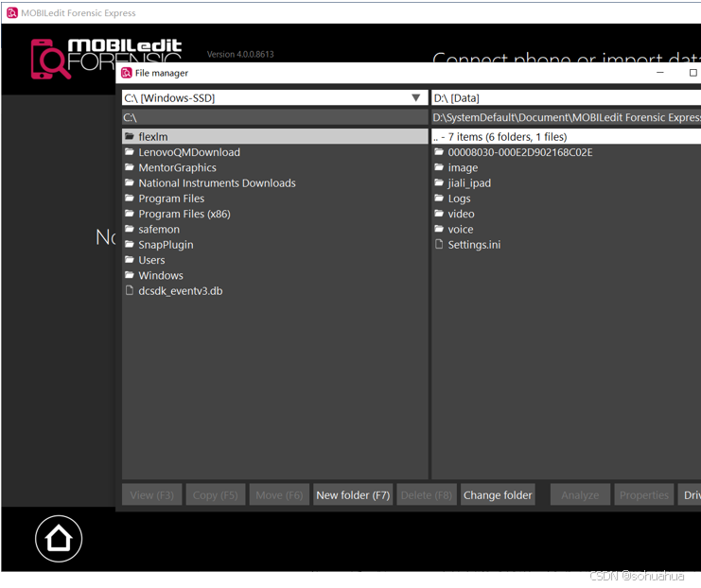Open the C:\ [Windows-SSD] drive dropdown arrow
The image size is (701, 588).
point(415,97)
